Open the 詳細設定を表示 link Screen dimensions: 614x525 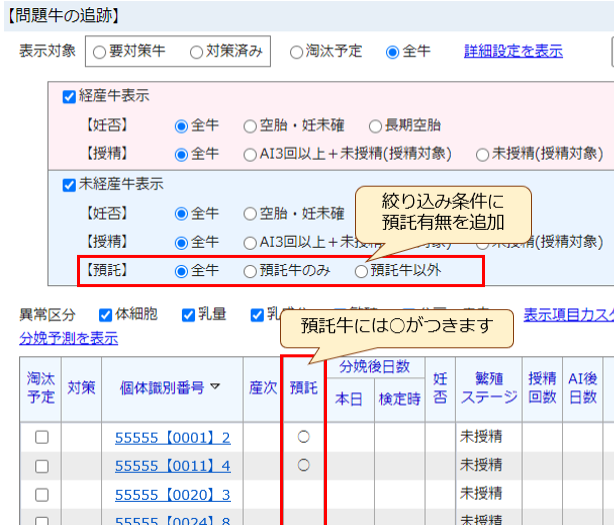tap(513, 51)
